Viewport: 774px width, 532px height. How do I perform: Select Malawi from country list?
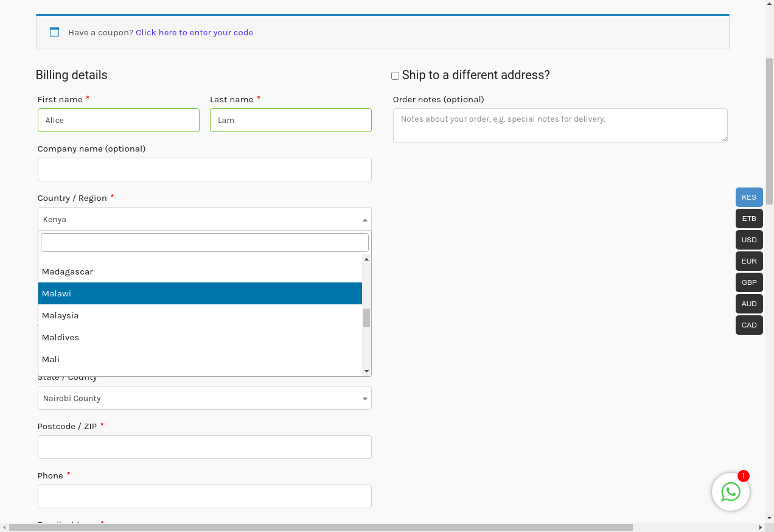click(x=200, y=293)
